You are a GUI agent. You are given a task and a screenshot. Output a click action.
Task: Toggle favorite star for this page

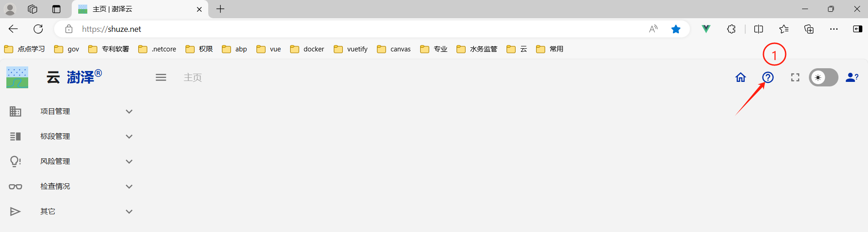point(676,29)
